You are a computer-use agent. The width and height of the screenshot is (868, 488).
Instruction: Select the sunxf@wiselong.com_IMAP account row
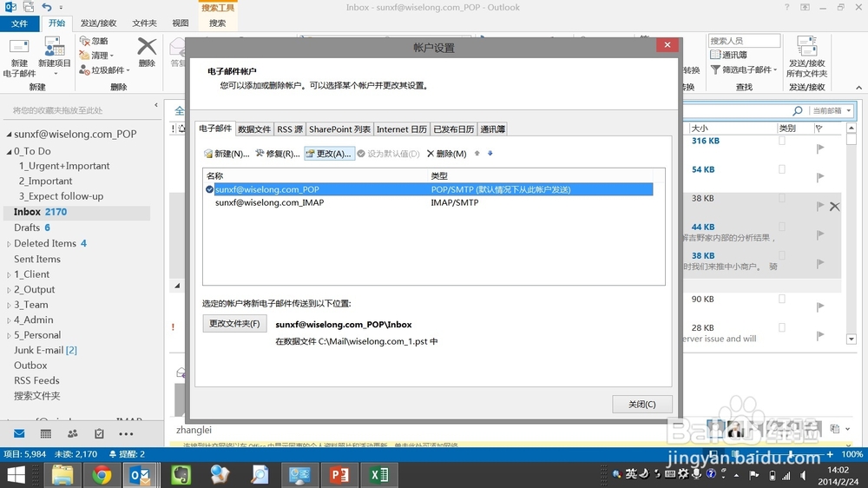tap(428, 202)
